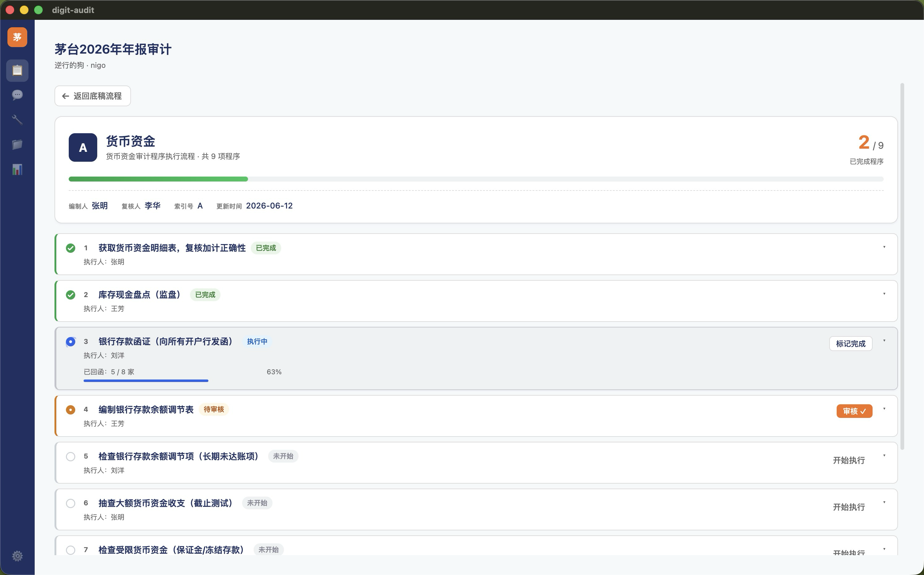924x575 pixels.
Task: Open the settings gear sidebar icon
Action: 17,556
